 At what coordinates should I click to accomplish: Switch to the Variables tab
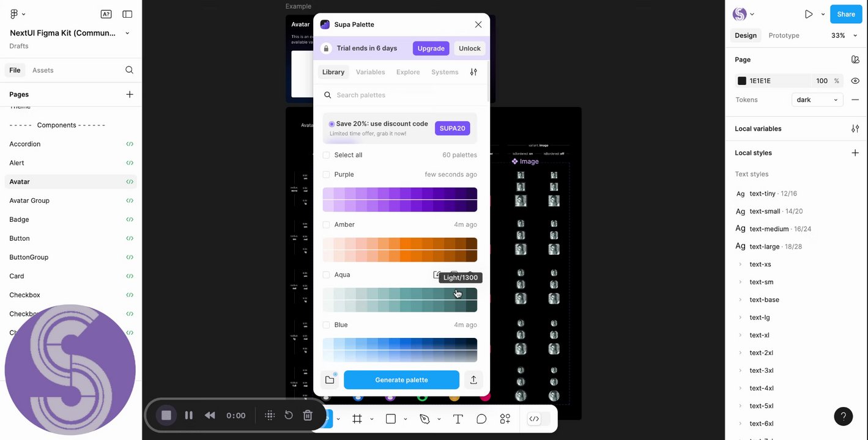click(370, 72)
